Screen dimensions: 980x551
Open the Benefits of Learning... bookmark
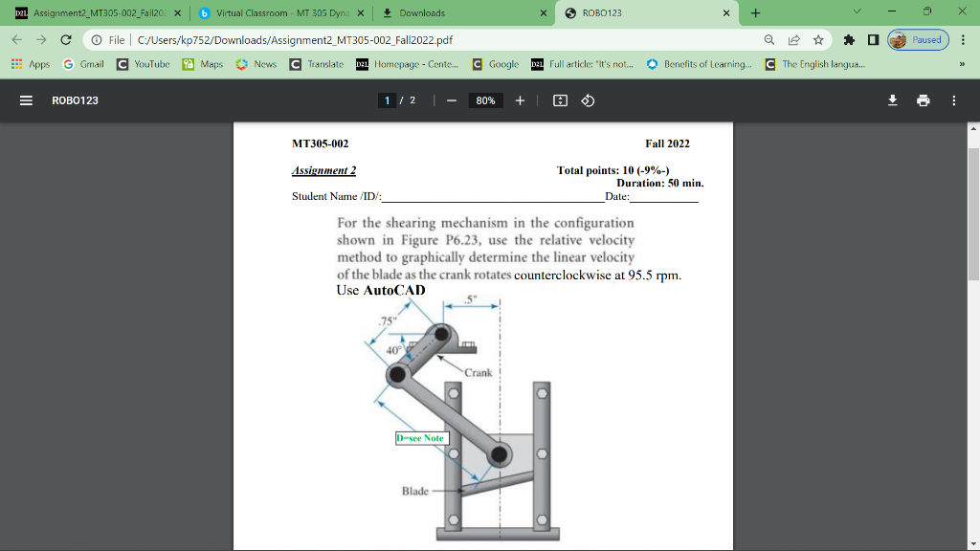700,64
